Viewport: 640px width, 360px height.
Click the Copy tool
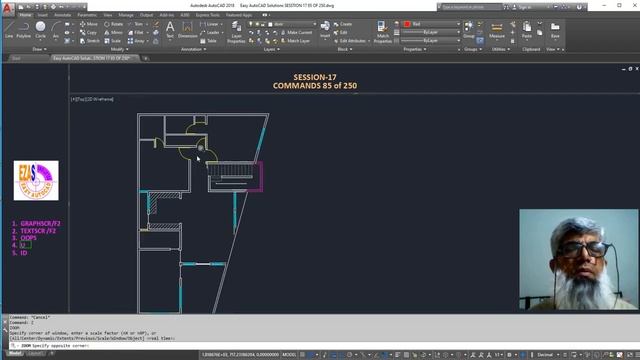pos(89,32)
